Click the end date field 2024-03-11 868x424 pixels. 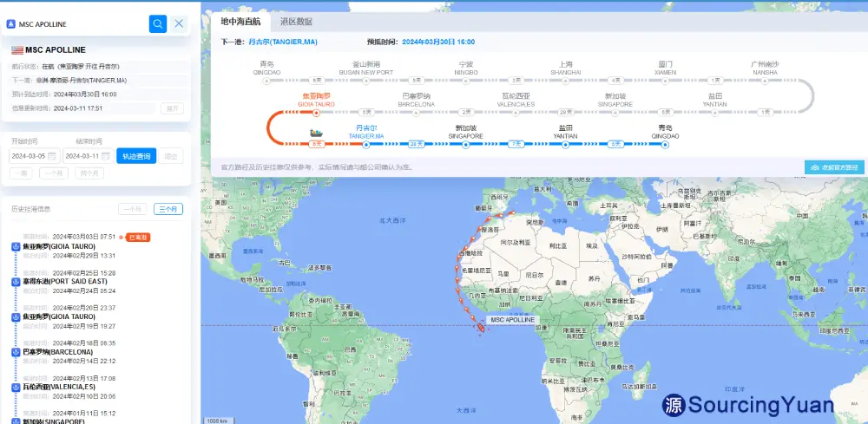click(89, 156)
